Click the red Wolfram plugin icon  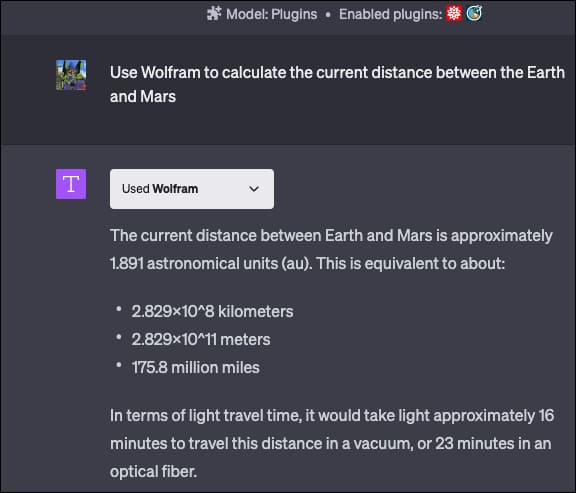click(454, 14)
